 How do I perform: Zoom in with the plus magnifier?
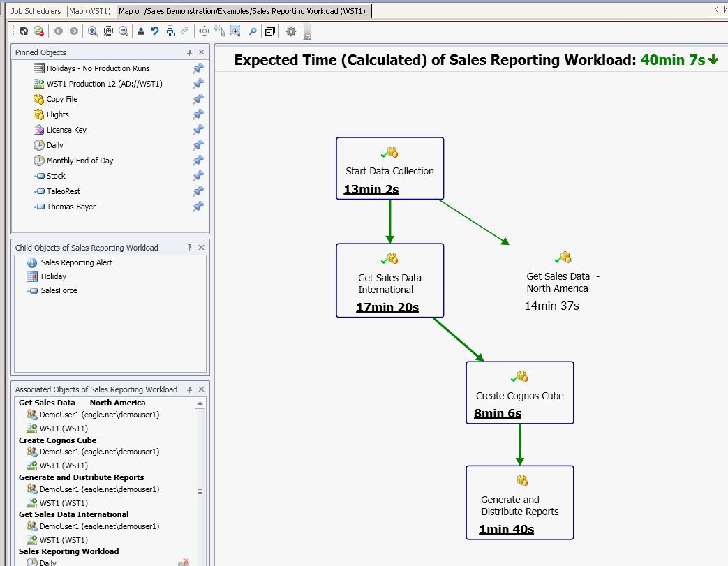click(92, 31)
